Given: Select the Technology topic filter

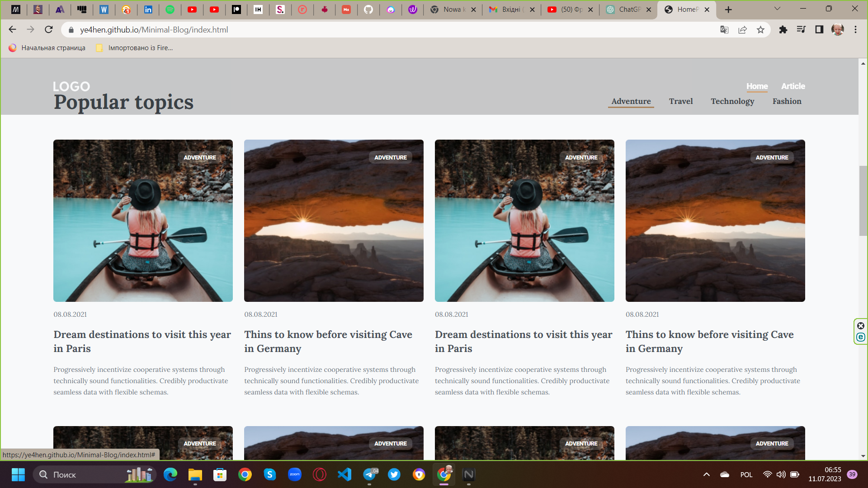Looking at the screenshot, I should (x=732, y=101).
